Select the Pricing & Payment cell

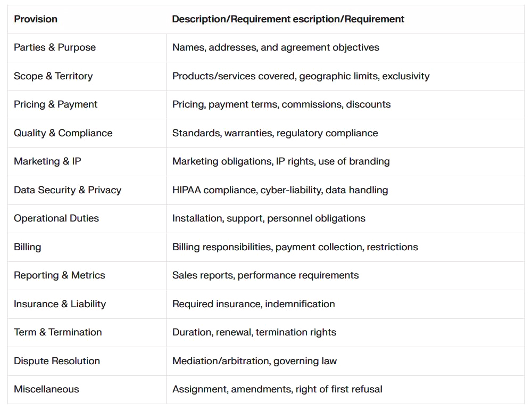pyautogui.click(x=56, y=104)
